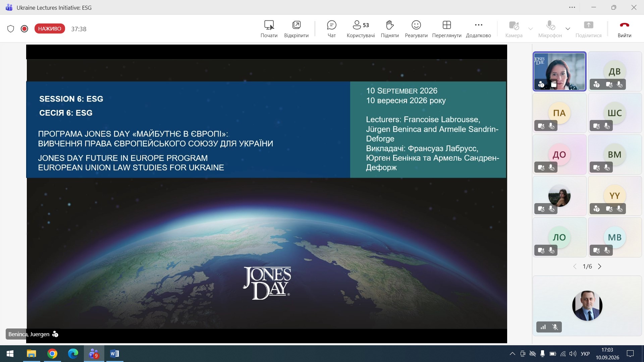Open the Чат (chat) panel

(331, 29)
